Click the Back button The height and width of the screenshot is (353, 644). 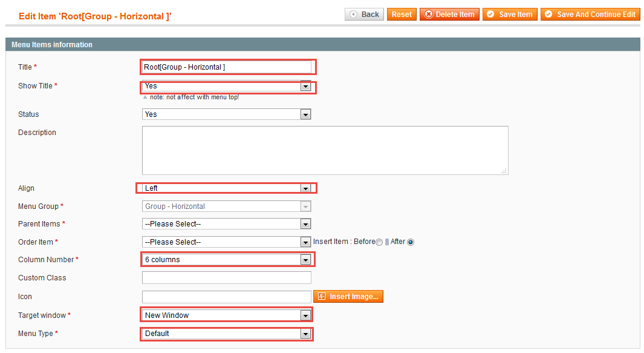pyautogui.click(x=364, y=15)
